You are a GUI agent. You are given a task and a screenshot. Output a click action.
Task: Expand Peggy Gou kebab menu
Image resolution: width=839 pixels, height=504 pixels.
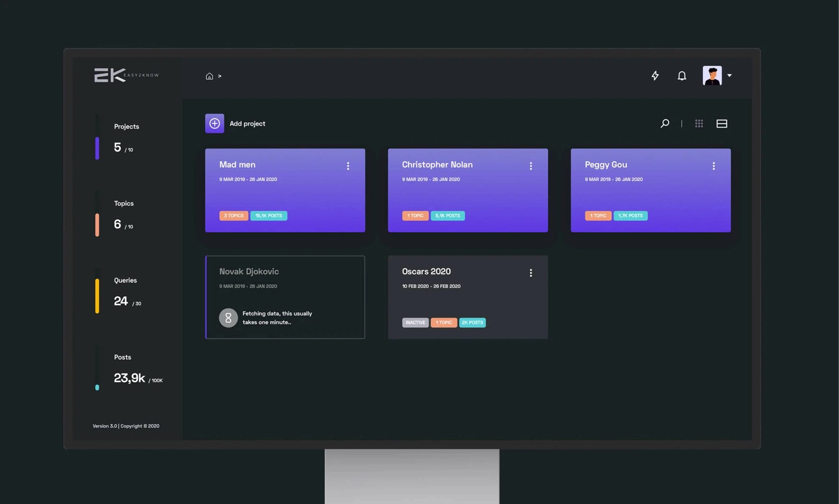click(x=714, y=166)
